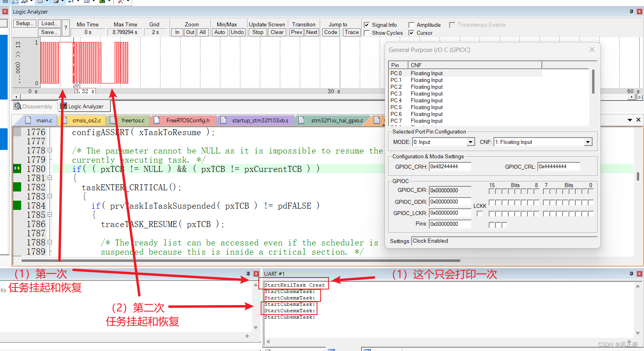This screenshot has height=351, width=644.
Task: Select pin PC.3 row
Action: pos(465,94)
